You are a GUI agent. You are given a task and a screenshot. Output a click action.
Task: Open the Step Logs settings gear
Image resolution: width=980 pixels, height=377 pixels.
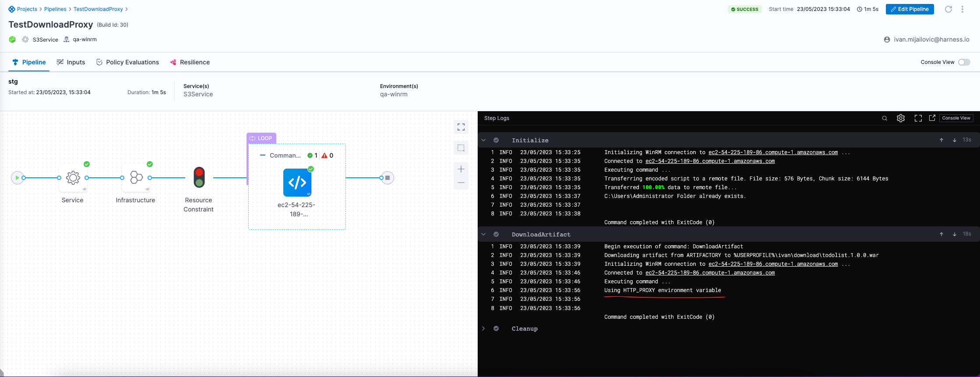pyautogui.click(x=901, y=118)
